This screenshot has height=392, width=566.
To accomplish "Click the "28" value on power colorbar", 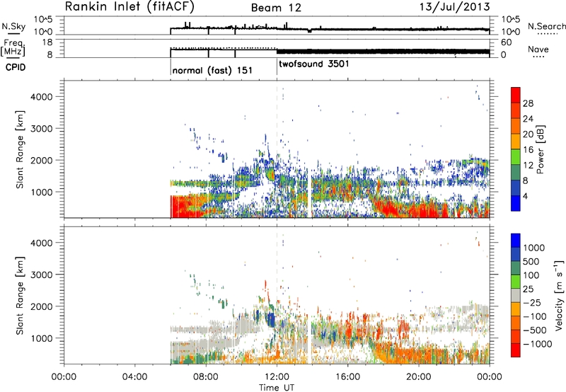I will point(528,103).
